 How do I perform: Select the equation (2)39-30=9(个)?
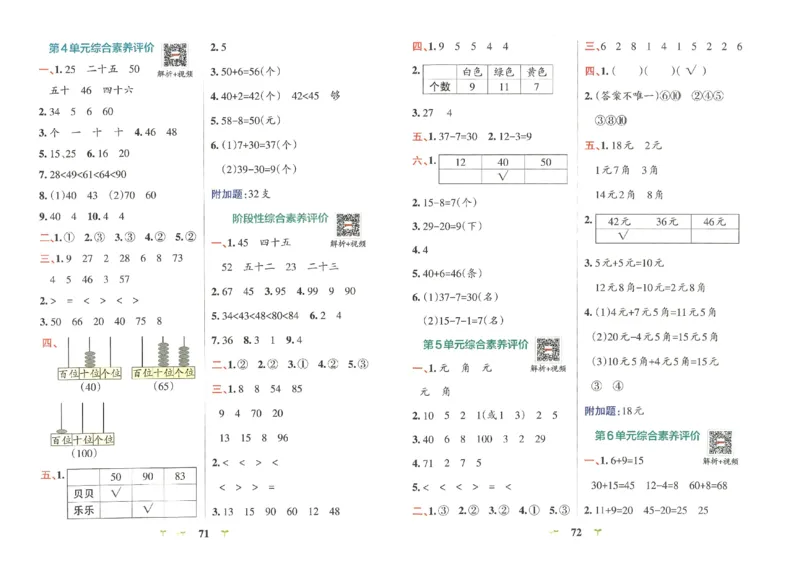[x=259, y=169]
